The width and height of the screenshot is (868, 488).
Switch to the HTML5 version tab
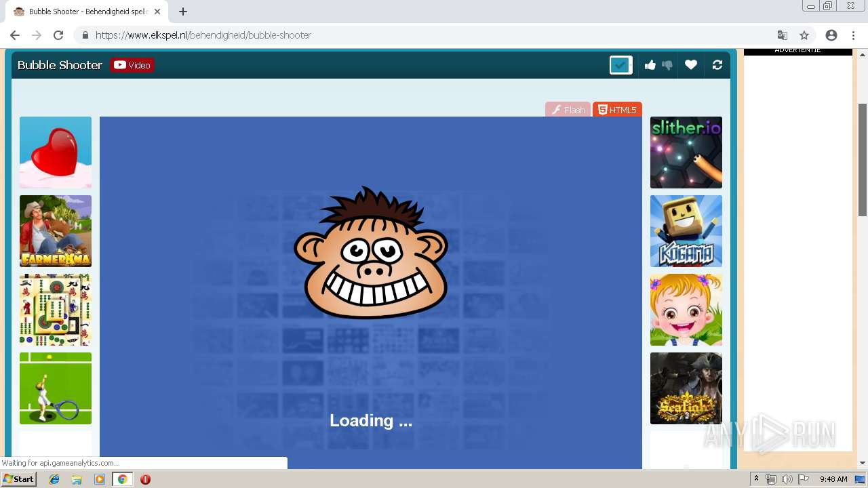617,110
